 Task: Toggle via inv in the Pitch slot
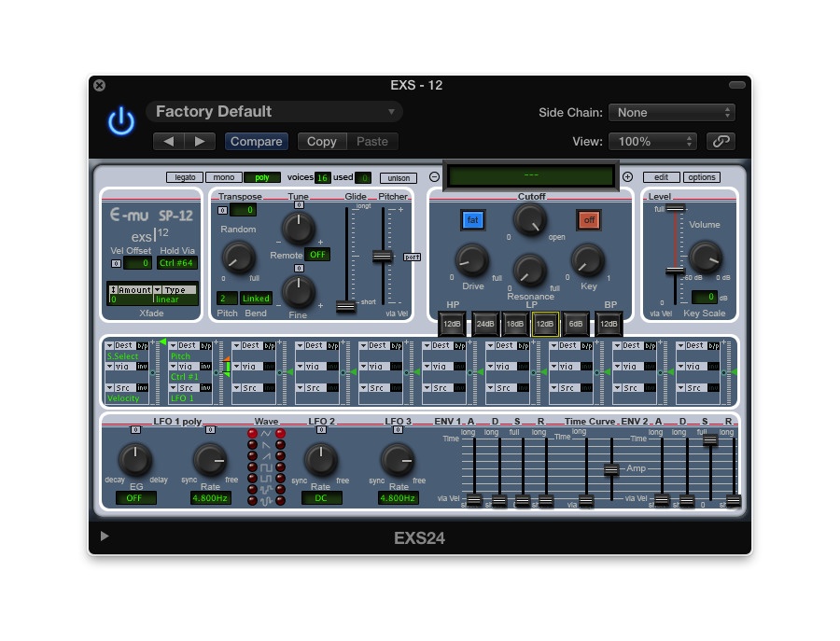click(x=205, y=367)
